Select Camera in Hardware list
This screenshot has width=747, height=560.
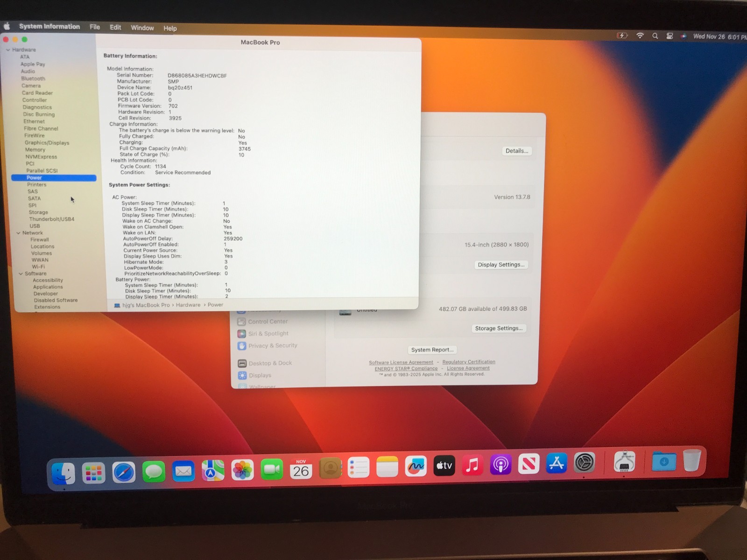point(31,86)
